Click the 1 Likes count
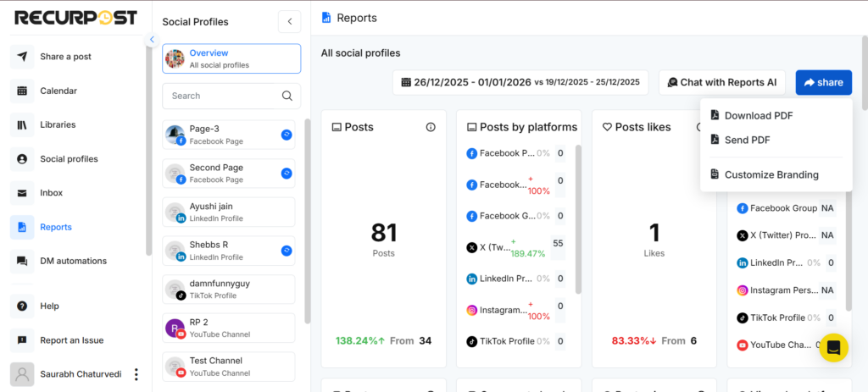This screenshot has height=392, width=868. (x=654, y=232)
